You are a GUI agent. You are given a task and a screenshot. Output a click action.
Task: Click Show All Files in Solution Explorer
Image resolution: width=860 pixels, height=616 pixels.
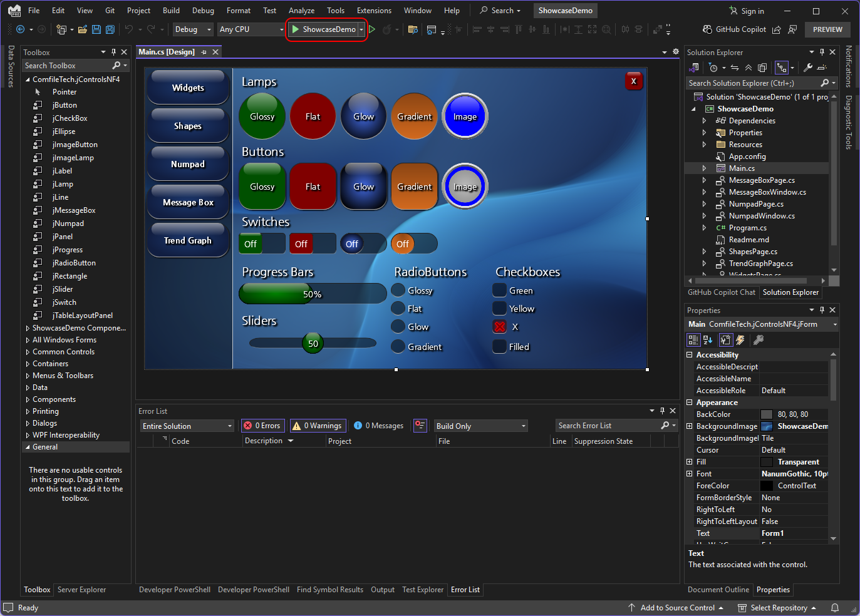point(762,68)
